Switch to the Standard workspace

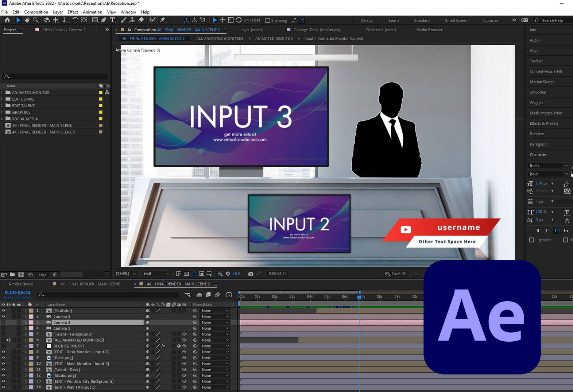point(422,20)
